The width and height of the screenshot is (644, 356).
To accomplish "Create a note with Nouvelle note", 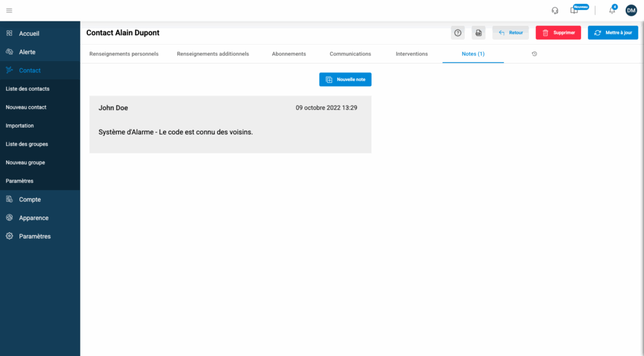I will tap(345, 80).
